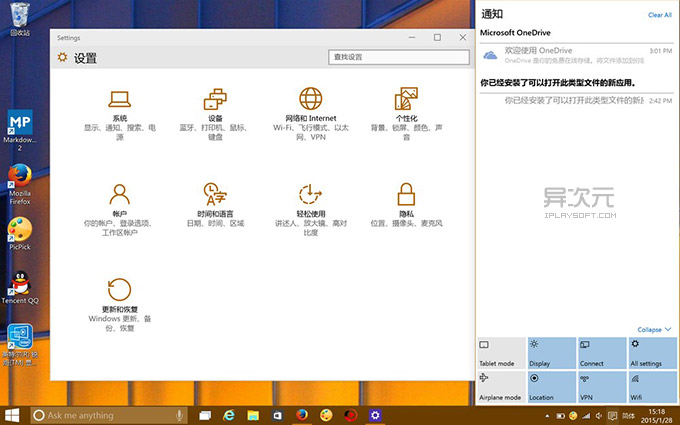The height and width of the screenshot is (425, 680).
Task: Click the network signal icon in the tray
Action: [x=586, y=416]
